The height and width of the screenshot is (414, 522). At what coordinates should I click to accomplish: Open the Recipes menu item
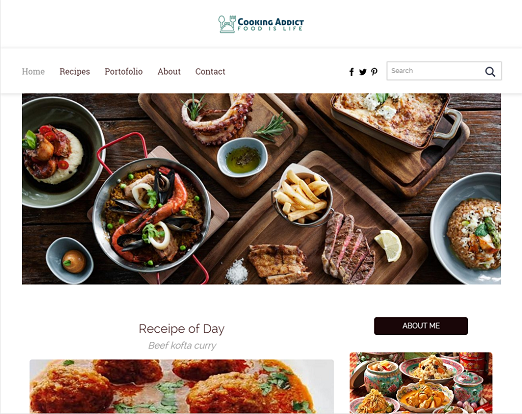(x=75, y=72)
